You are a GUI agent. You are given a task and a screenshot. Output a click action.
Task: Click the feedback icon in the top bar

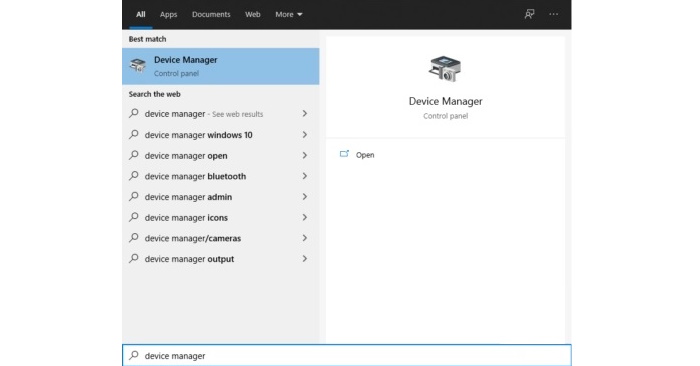tap(529, 14)
